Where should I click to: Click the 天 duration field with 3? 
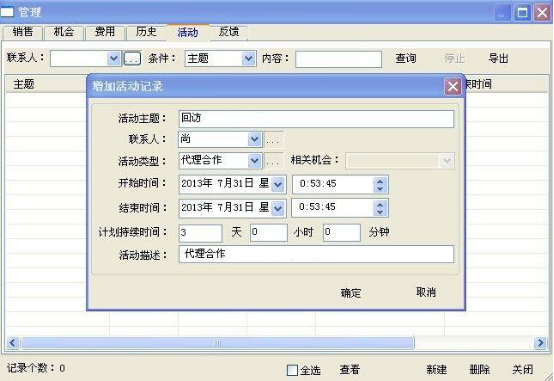[200, 233]
